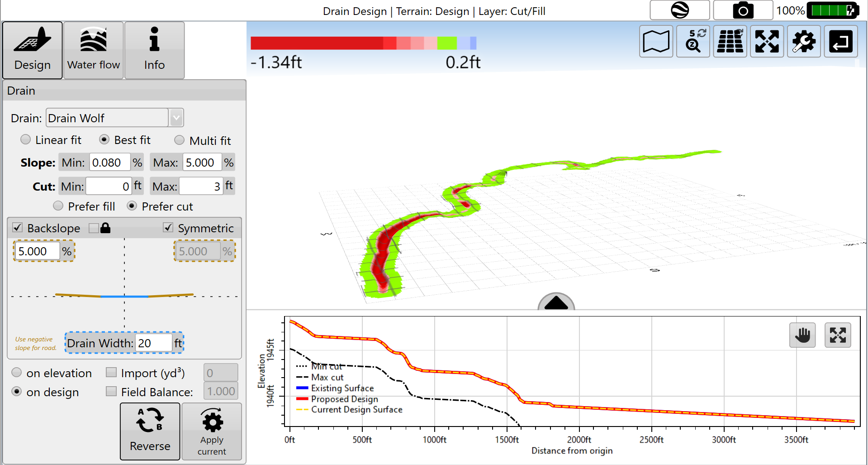Toggle the Symmetric checkbox
Screen dimensions: 868x465
pos(168,228)
